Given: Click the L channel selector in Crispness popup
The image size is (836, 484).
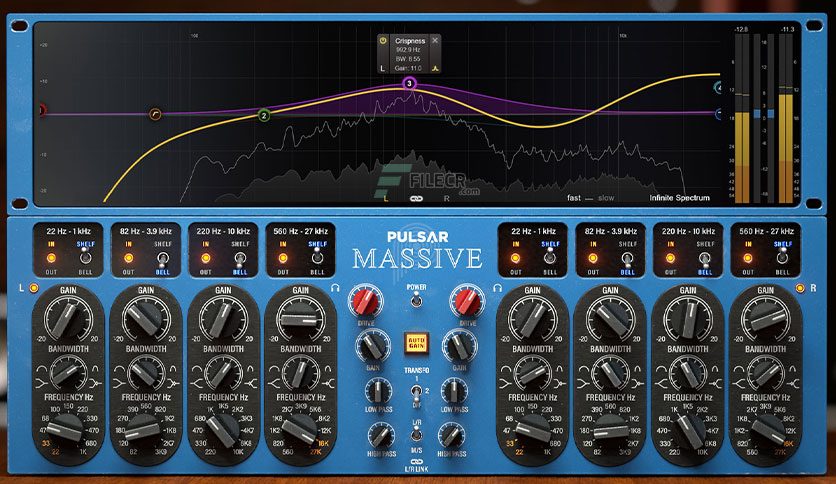Looking at the screenshot, I should coord(382,68).
